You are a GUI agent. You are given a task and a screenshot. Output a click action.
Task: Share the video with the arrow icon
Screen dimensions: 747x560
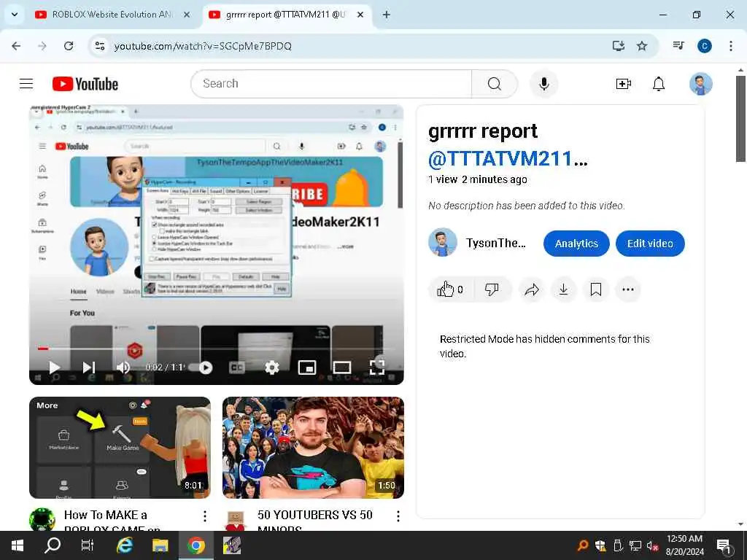[532, 289]
